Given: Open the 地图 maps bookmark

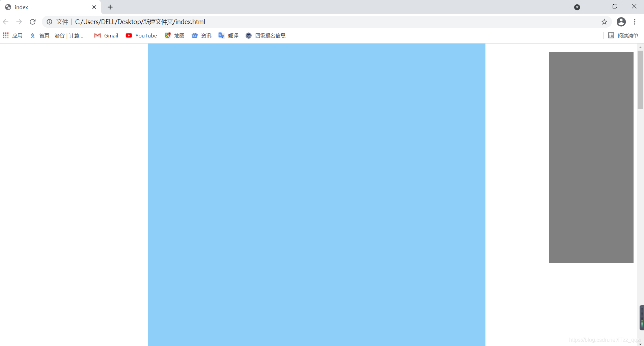Looking at the screenshot, I should click(x=174, y=35).
